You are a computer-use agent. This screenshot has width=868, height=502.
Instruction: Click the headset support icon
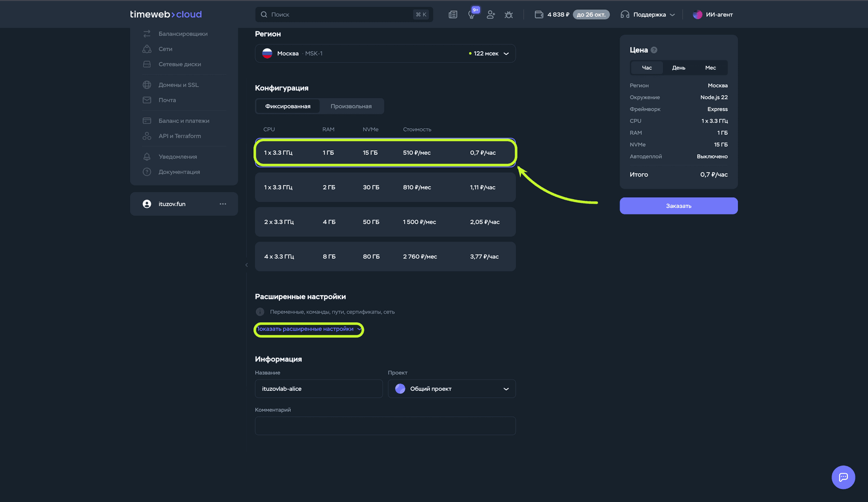(625, 15)
